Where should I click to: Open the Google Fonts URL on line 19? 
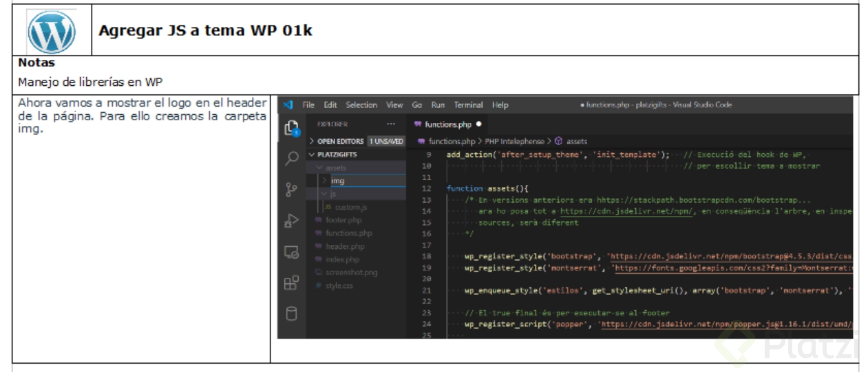coord(734,267)
